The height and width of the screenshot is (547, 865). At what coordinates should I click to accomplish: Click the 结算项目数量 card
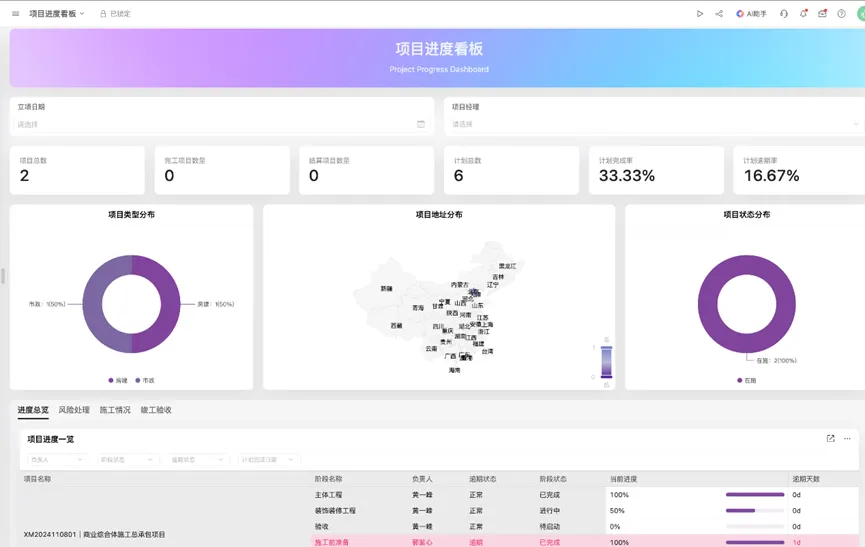pyautogui.click(x=366, y=170)
